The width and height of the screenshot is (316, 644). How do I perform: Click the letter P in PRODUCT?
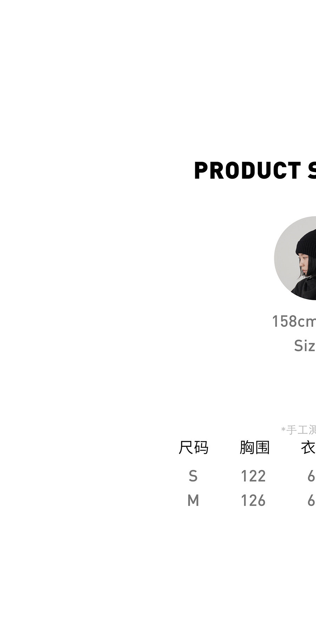(x=202, y=170)
